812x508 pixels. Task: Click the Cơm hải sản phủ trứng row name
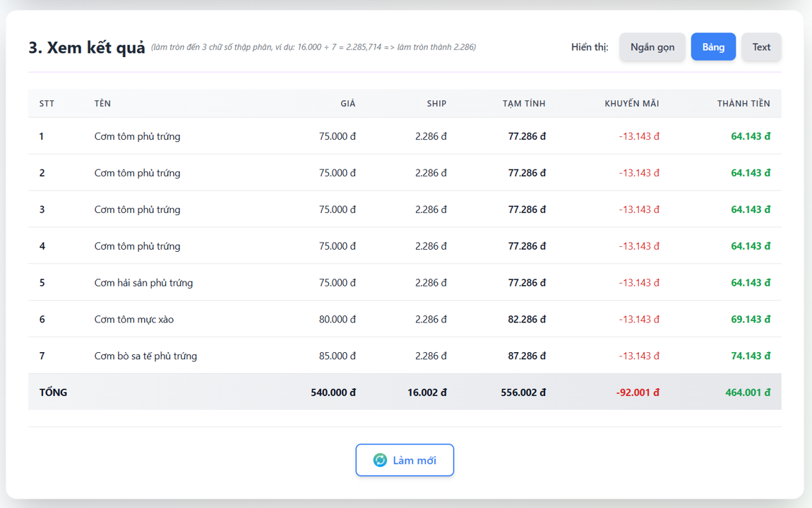143,283
